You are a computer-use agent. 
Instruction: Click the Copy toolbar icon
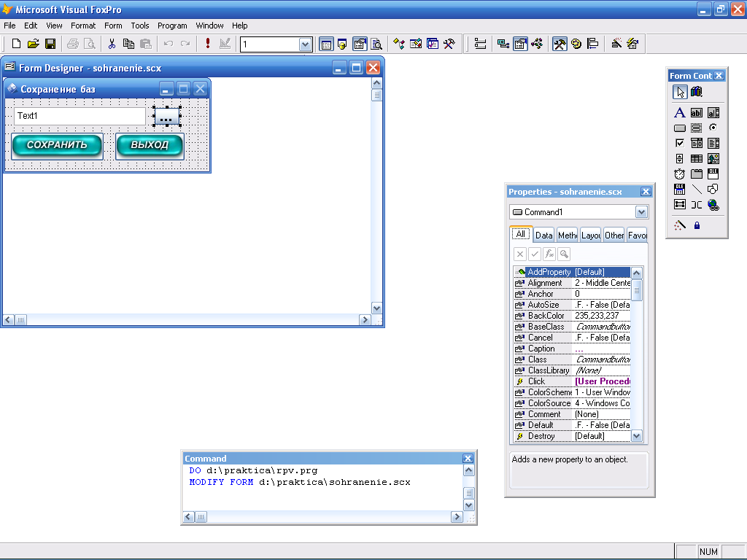point(128,44)
